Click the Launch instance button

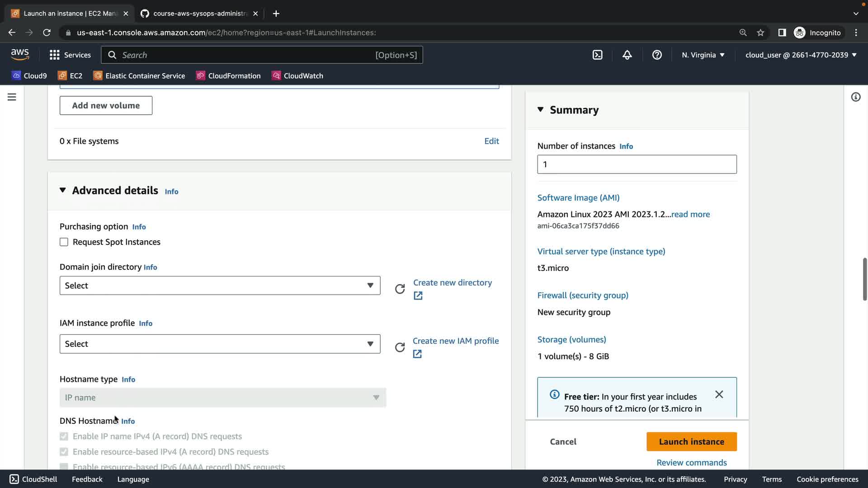(691, 442)
